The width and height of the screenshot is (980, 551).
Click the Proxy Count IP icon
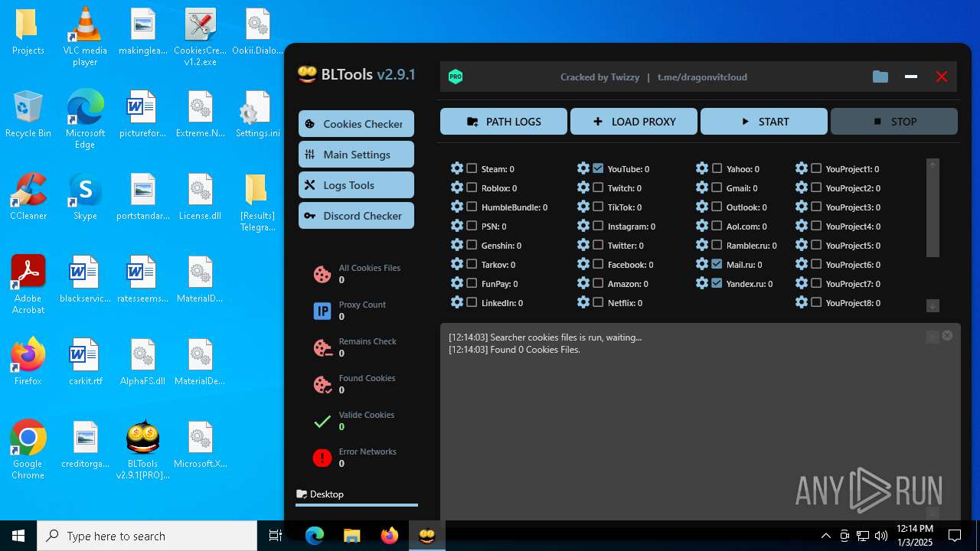pyautogui.click(x=322, y=311)
